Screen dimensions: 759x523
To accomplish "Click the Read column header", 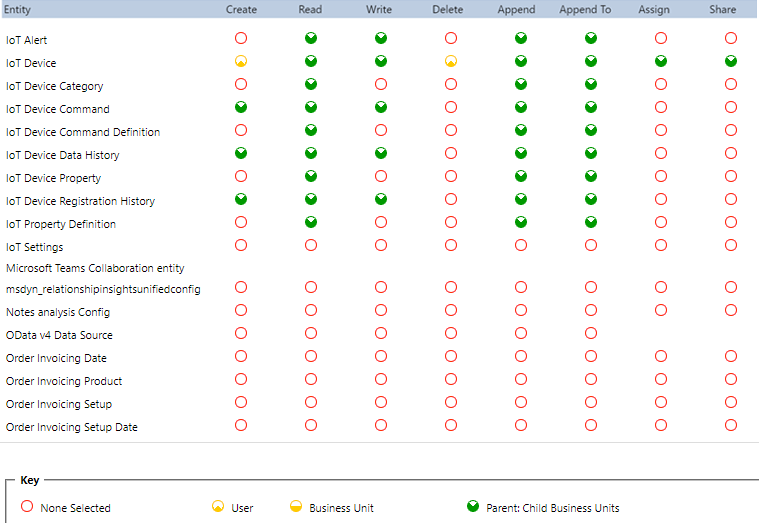I will [x=310, y=10].
